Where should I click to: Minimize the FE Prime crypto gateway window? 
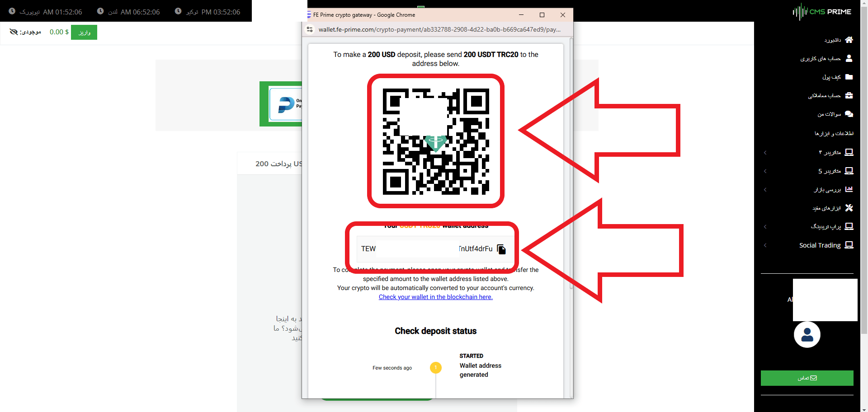(x=521, y=15)
